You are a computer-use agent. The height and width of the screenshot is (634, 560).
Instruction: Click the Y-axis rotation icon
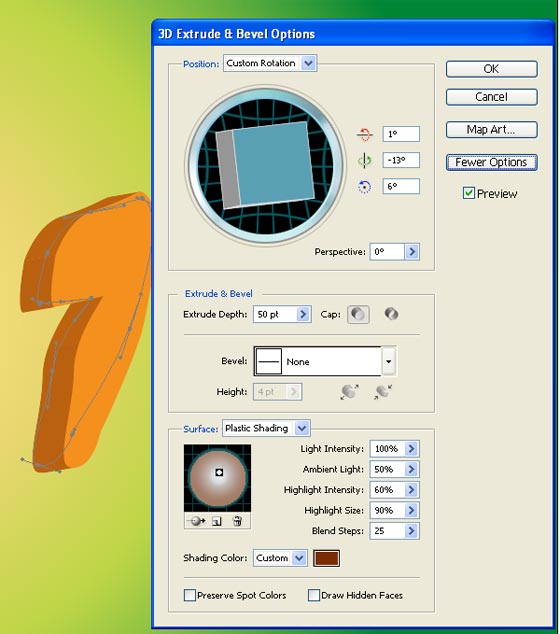tap(365, 160)
